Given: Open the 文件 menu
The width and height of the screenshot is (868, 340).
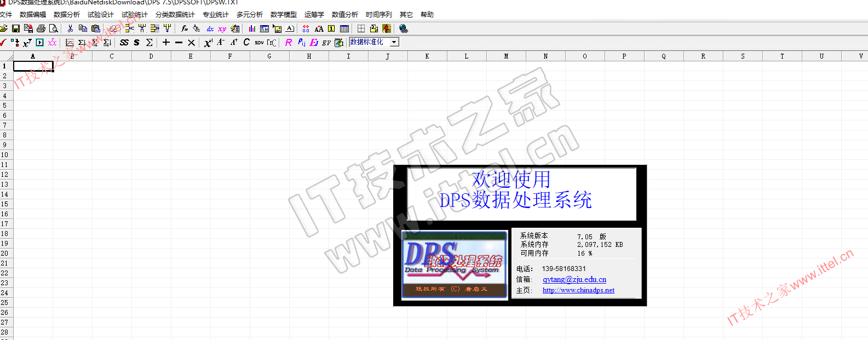Looking at the screenshot, I should (x=6, y=15).
